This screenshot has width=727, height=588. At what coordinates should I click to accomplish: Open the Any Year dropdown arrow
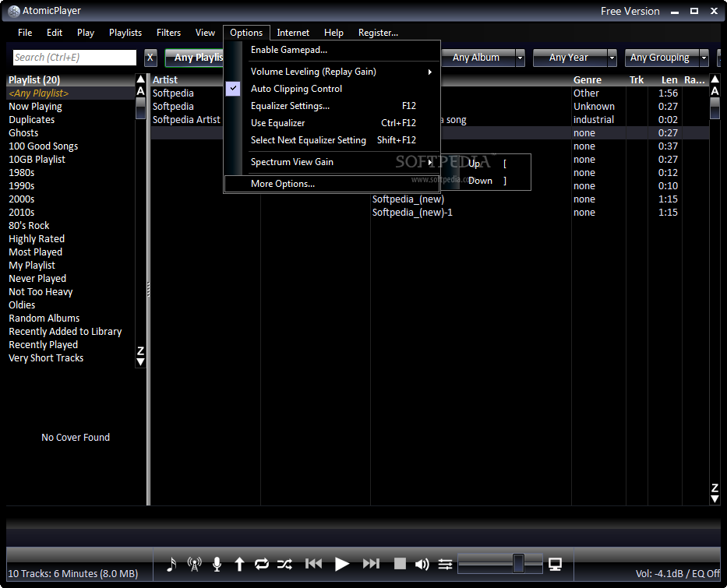tap(612, 58)
